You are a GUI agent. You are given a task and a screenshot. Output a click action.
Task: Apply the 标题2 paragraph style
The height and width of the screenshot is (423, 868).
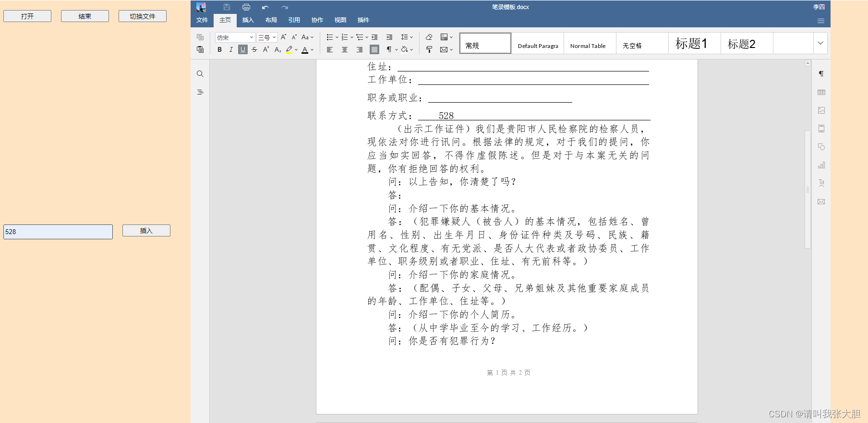[747, 43]
